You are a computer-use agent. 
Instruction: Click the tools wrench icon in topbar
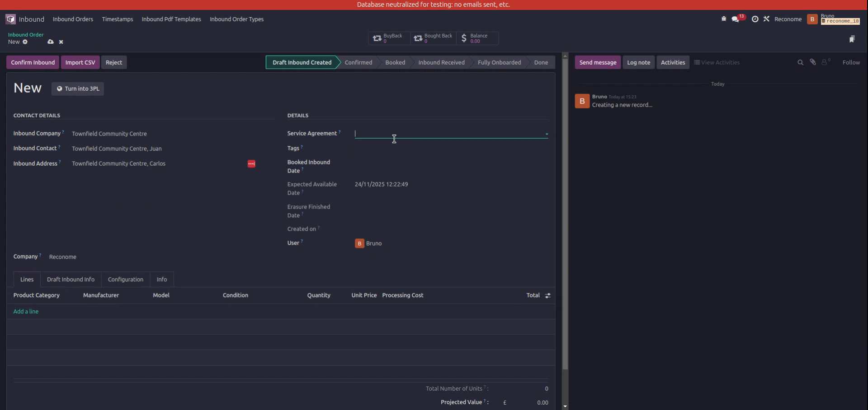(767, 19)
